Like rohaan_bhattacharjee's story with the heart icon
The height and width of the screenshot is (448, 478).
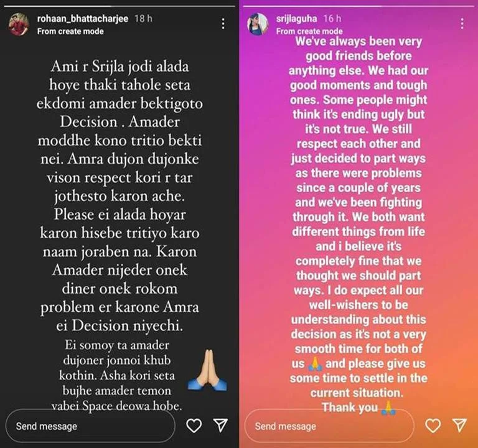(194, 426)
